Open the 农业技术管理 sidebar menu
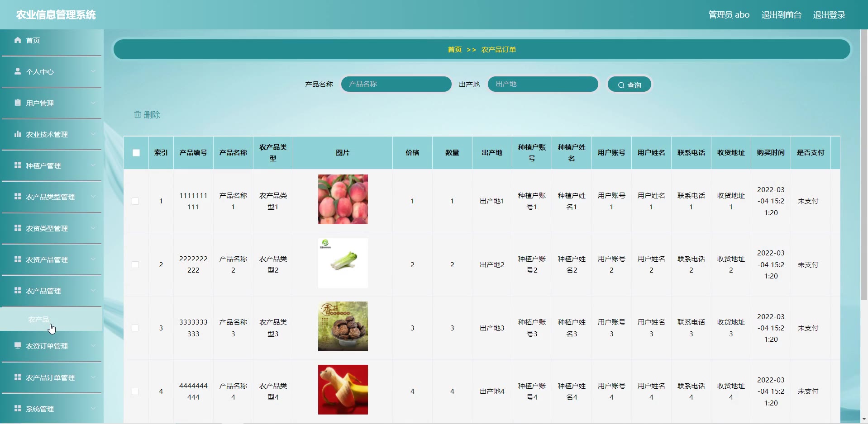 tap(52, 134)
